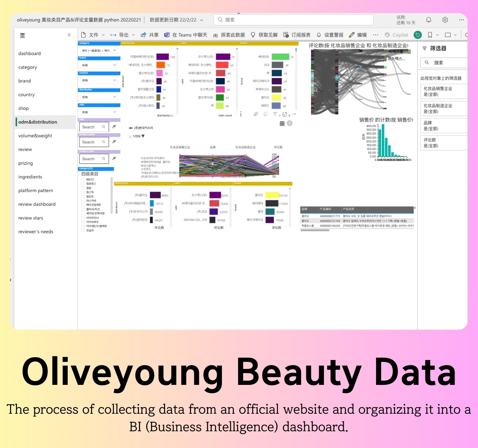Open the notifications bell in the header

pyautogui.click(x=429, y=20)
